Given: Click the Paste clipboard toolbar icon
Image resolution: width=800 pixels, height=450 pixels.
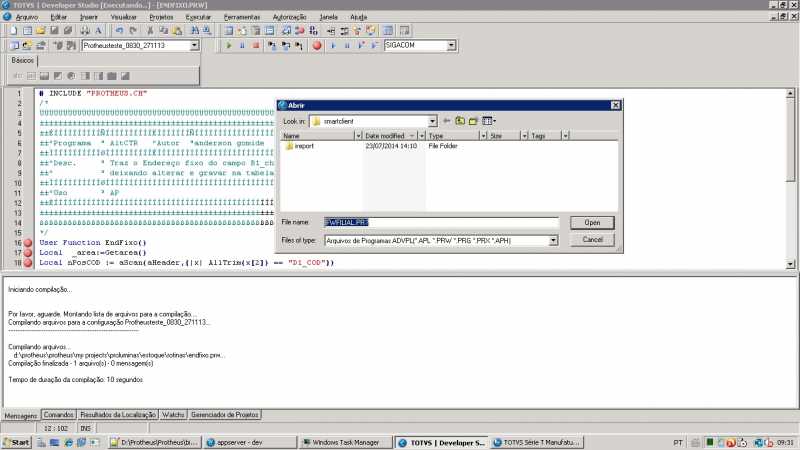Looking at the screenshot, I should 177,31.
